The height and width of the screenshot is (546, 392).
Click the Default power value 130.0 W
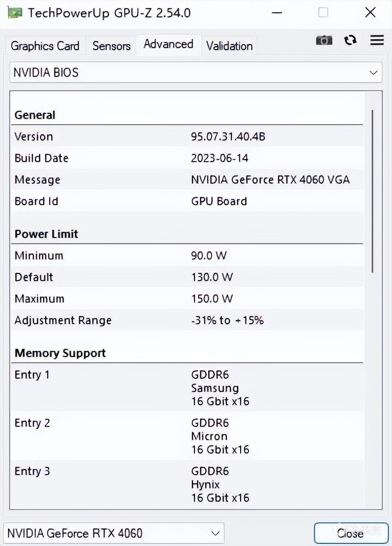tap(212, 277)
